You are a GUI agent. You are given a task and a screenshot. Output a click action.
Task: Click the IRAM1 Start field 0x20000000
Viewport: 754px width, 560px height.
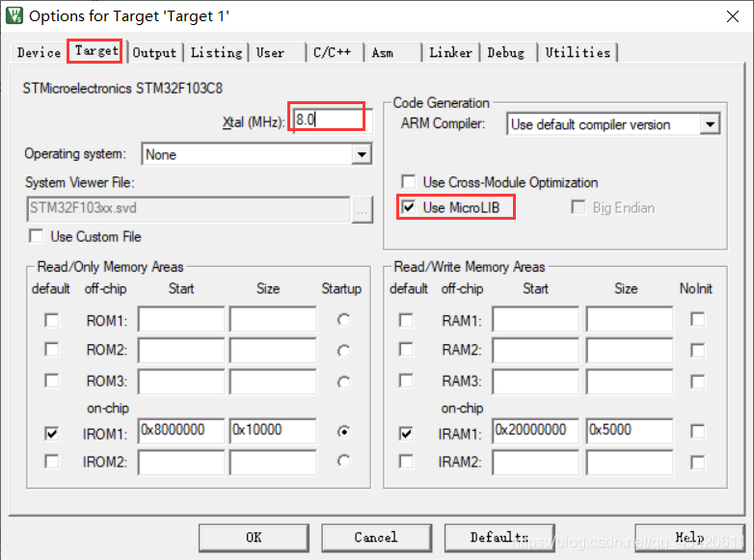pyautogui.click(x=536, y=431)
